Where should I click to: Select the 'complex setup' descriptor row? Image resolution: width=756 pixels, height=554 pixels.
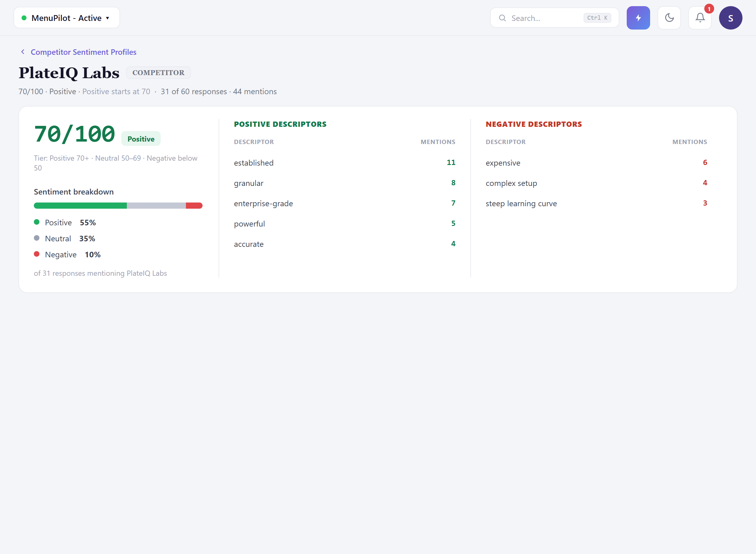[x=596, y=183]
